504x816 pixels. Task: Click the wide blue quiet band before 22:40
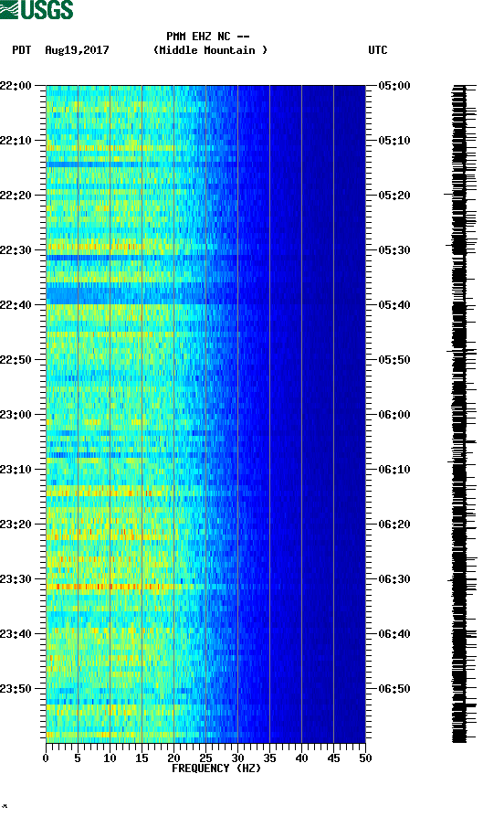(x=126, y=294)
